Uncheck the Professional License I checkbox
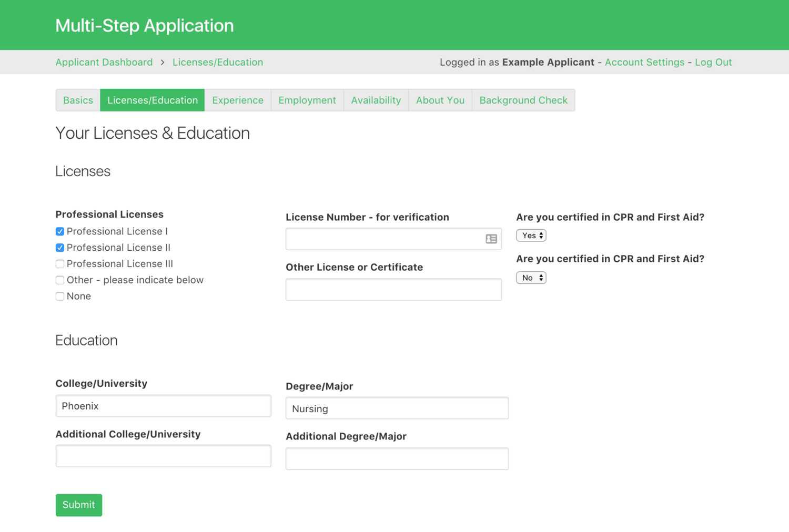The height and width of the screenshot is (532, 789). (x=60, y=231)
